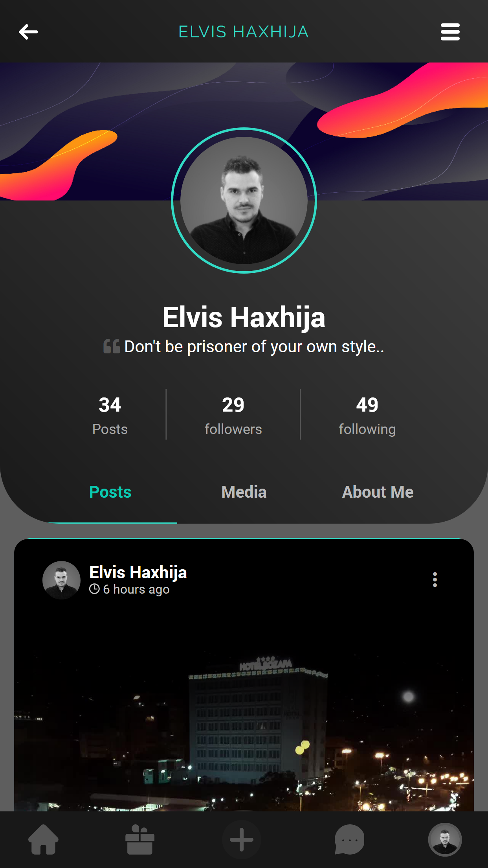Tap the back arrow icon
The width and height of the screenshot is (488, 868).
tap(28, 32)
